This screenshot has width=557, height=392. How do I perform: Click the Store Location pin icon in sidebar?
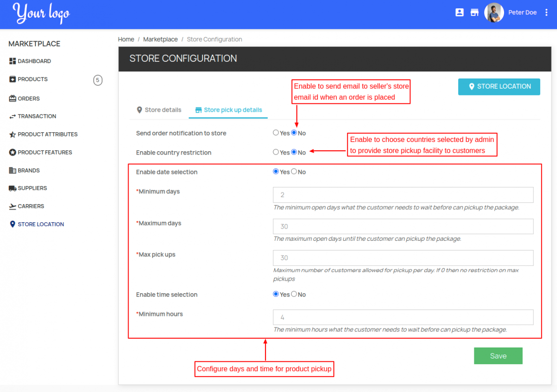tap(13, 224)
